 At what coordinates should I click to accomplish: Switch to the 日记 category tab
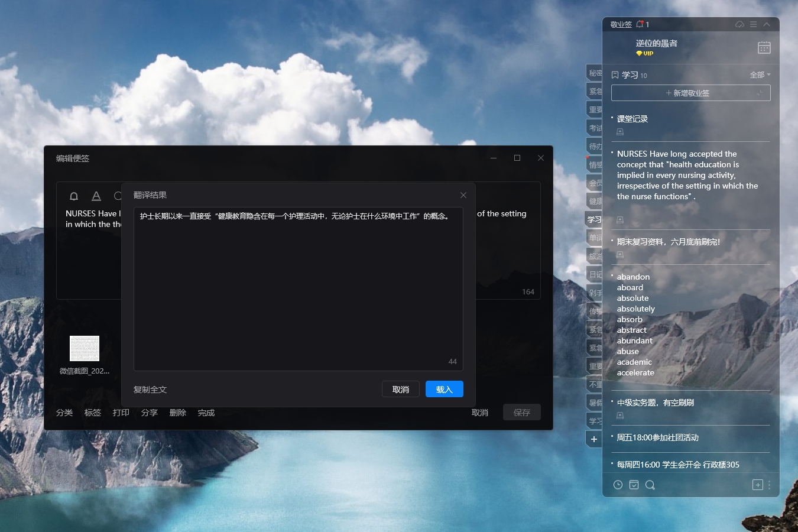(595, 274)
